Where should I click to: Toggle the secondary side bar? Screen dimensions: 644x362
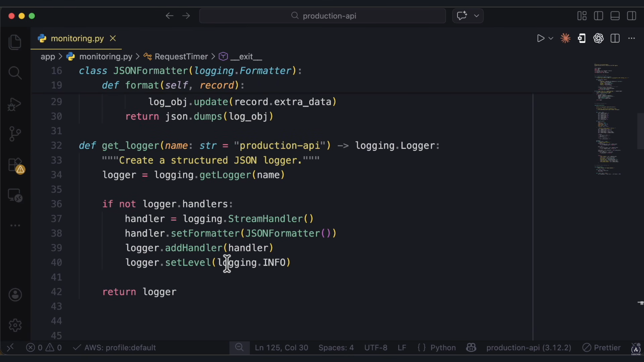click(631, 16)
